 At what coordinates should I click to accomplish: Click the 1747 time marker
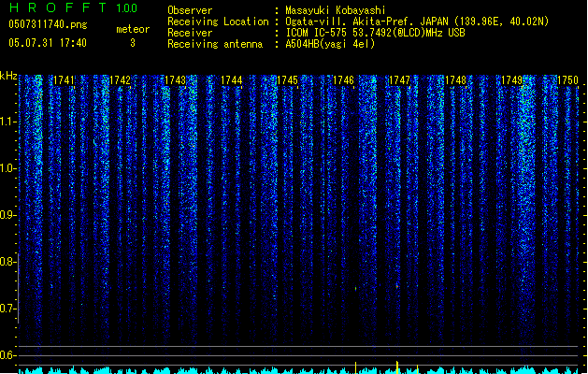(x=400, y=80)
